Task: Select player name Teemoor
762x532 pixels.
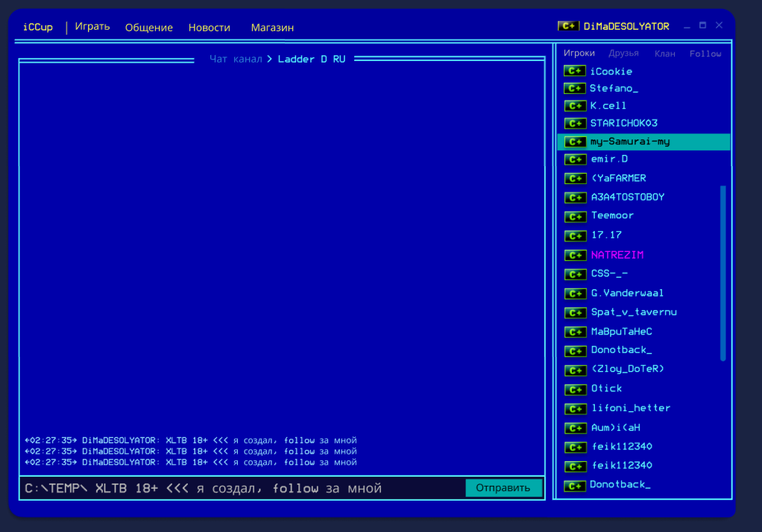Action: [x=612, y=216]
